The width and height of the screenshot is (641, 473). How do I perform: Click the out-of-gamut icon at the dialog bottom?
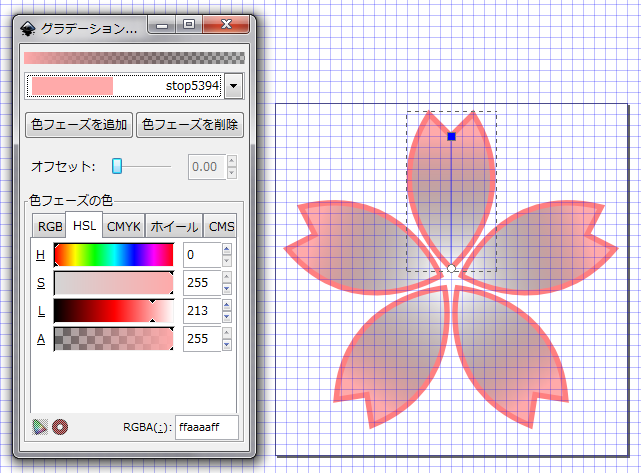(60, 427)
